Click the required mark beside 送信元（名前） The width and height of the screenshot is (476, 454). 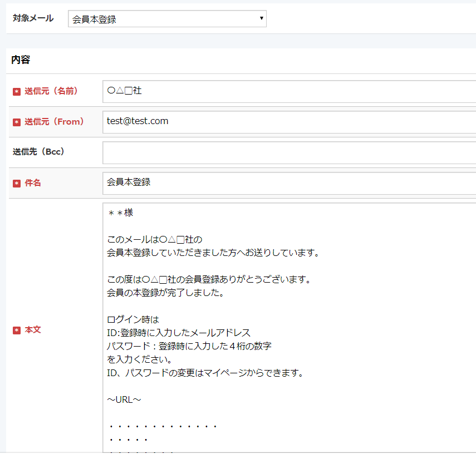tap(17, 92)
